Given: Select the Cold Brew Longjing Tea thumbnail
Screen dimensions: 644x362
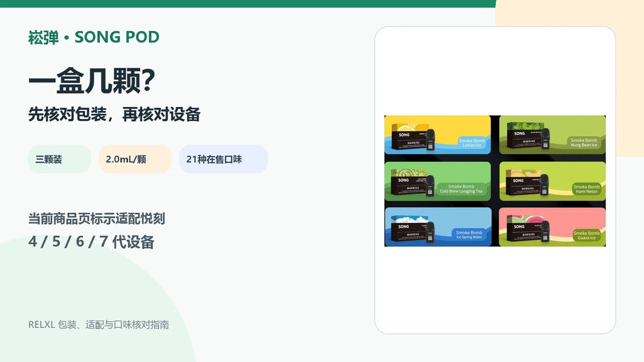Looking at the screenshot, I should coord(437,181).
